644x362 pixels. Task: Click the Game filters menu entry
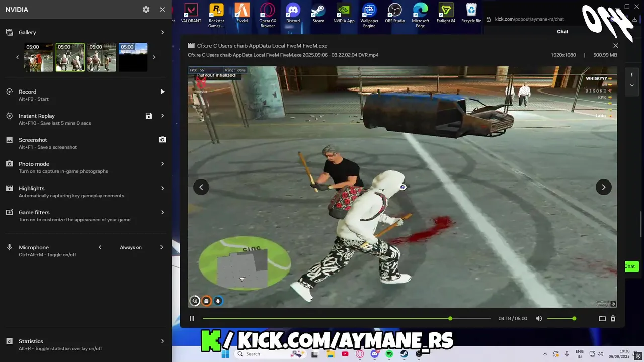pyautogui.click(x=86, y=216)
